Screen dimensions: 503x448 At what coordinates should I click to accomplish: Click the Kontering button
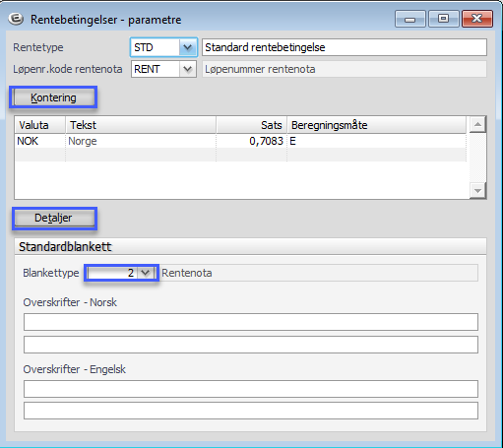coord(53,97)
